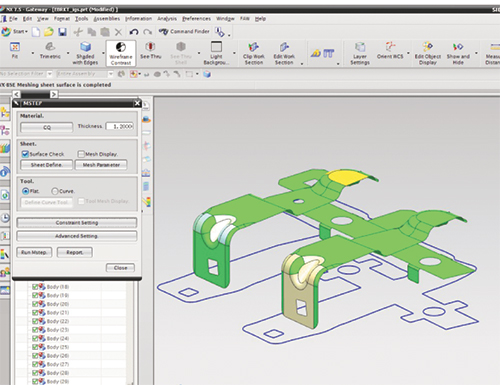This screenshot has width=500, height=385.
Task: Toggle the See Thru icon
Action: (150, 47)
